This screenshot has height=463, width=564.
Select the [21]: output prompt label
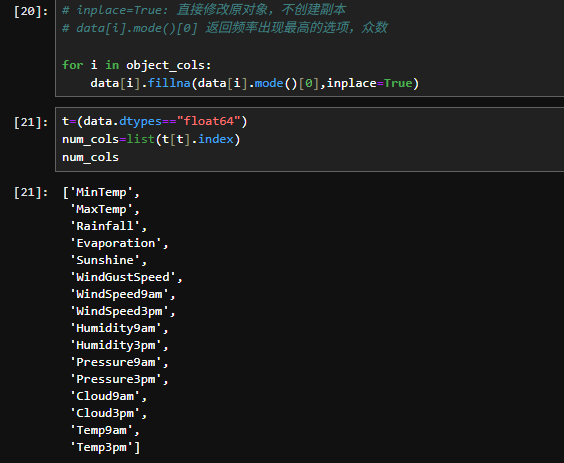[31, 192]
